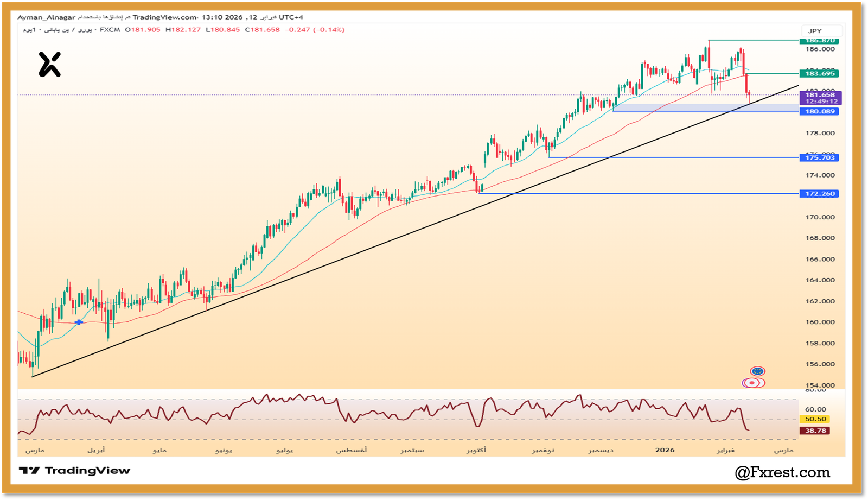The width and height of the screenshot is (868, 500).
Task: Click the 180.089 blue support level line
Action: tap(705, 111)
